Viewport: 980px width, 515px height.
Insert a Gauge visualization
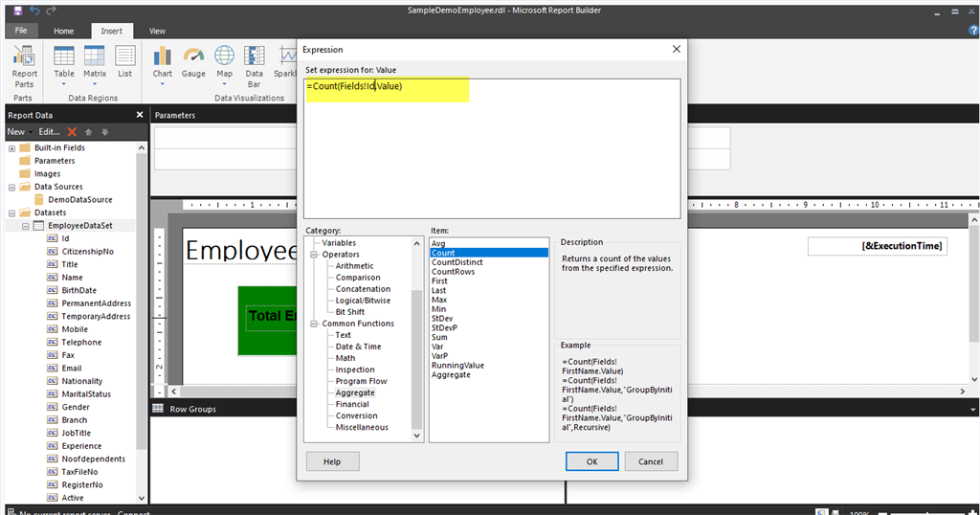(x=193, y=61)
